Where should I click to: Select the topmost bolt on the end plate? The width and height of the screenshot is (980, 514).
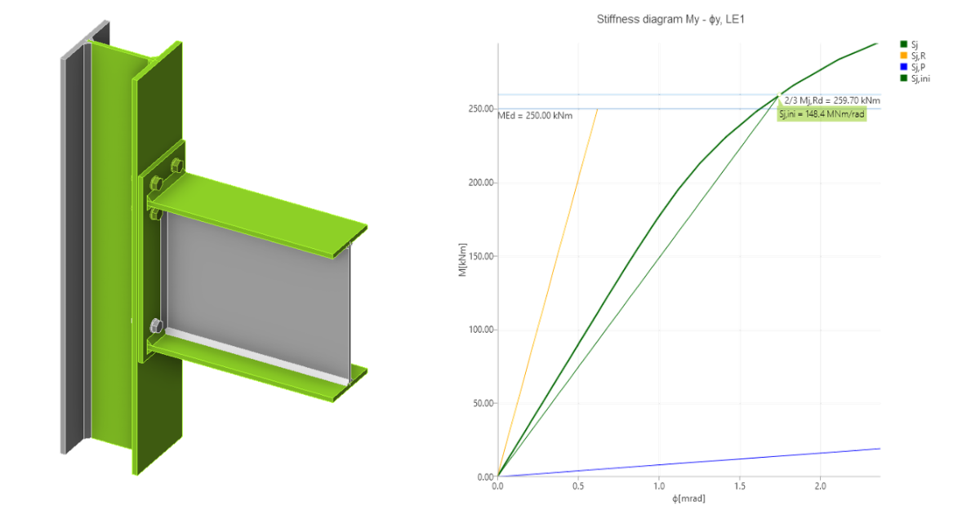tap(176, 166)
